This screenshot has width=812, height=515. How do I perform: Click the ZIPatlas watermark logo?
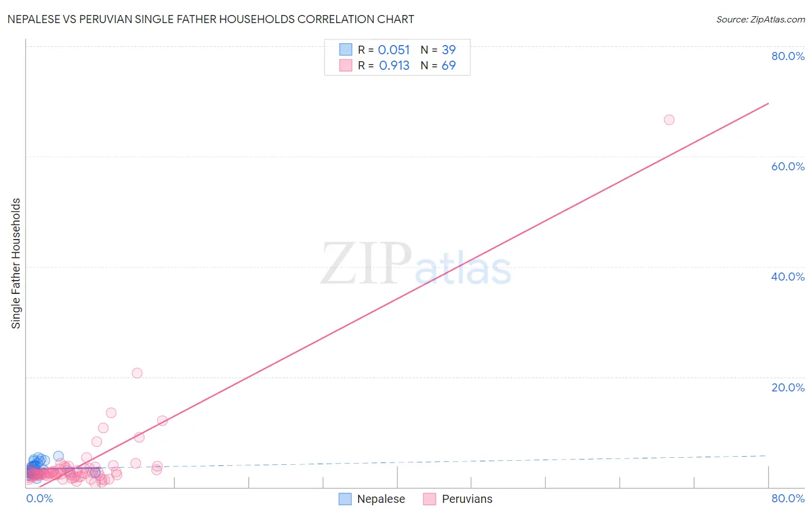[416, 264]
